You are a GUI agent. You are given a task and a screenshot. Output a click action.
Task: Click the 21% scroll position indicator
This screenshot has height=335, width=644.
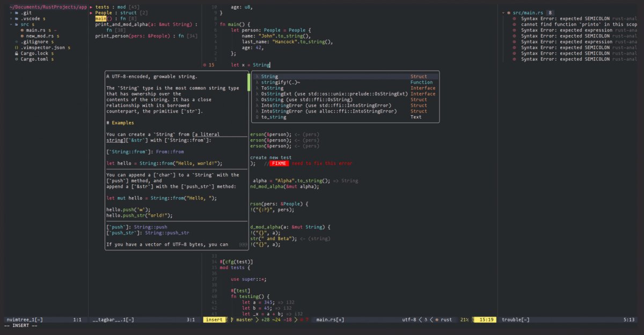tap(464, 318)
